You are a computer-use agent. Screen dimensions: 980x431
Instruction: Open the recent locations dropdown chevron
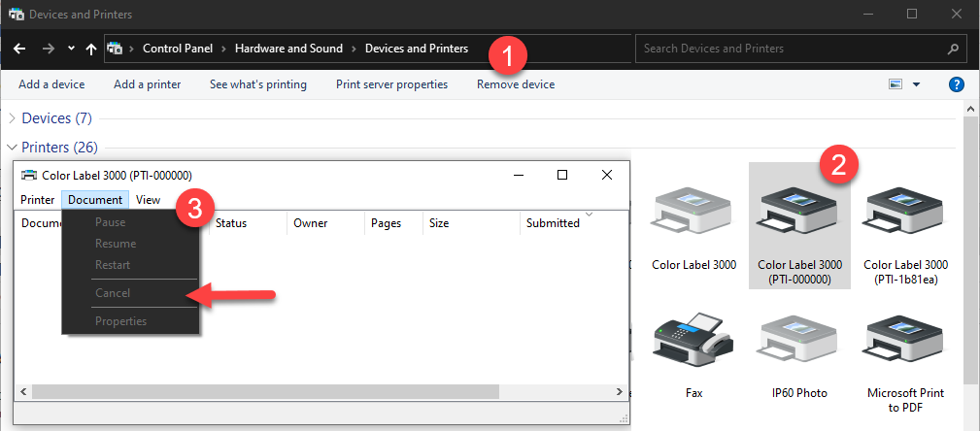click(x=71, y=49)
